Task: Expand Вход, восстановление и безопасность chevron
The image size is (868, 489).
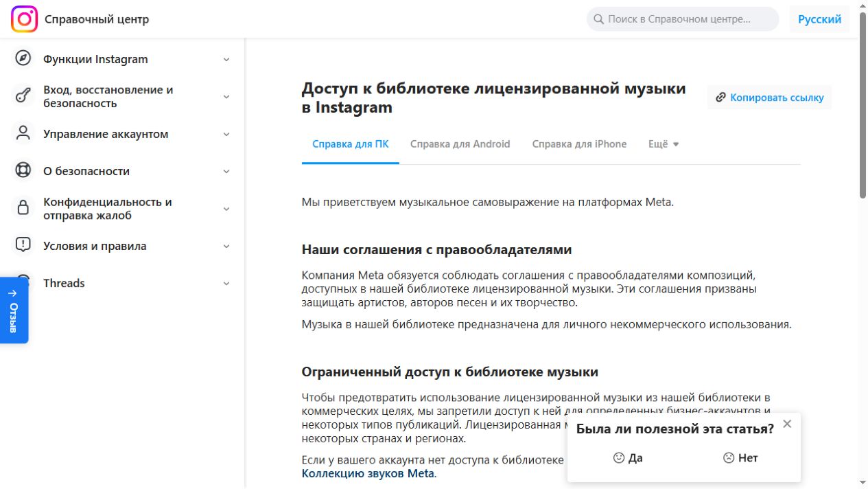Action: (x=226, y=97)
